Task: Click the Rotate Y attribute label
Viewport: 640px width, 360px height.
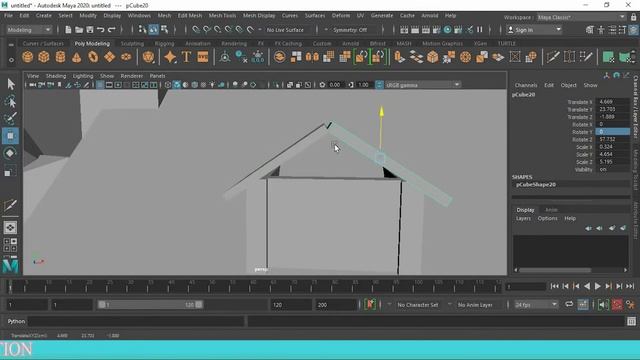Action: 582,131
